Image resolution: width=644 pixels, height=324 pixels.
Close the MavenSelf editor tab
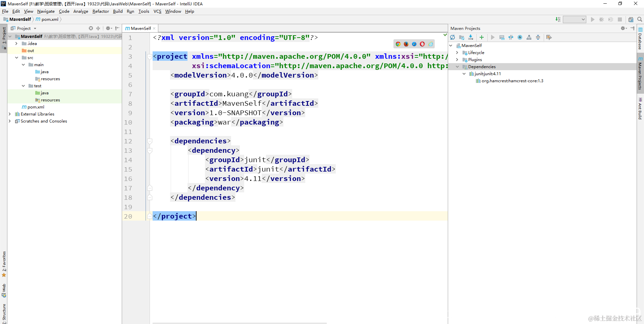tap(154, 29)
